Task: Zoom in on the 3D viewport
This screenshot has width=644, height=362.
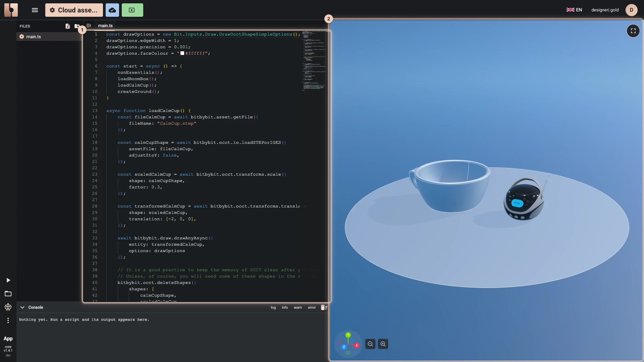Action: (x=383, y=344)
